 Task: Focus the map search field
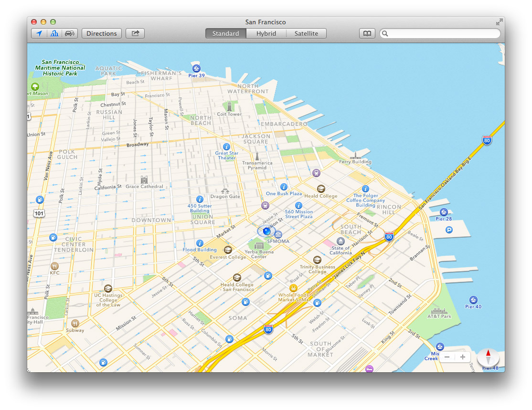pyautogui.click(x=440, y=33)
